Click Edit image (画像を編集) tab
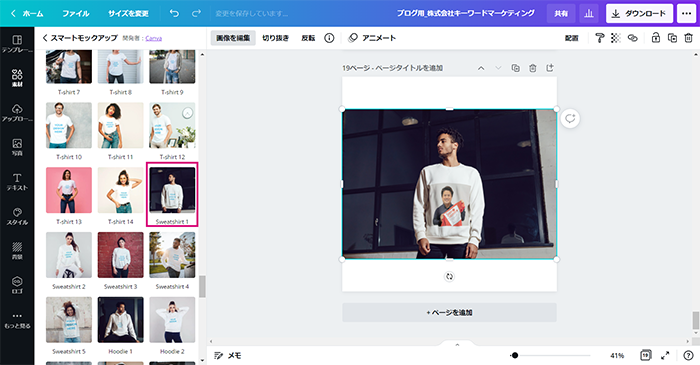Screen dimensions: 700x365 233,38
